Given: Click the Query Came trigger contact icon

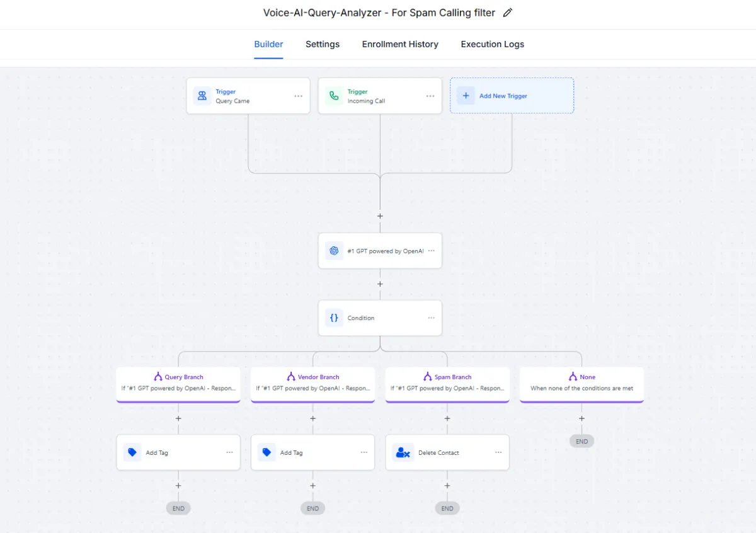Looking at the screenshot, I should click(202, 96).
